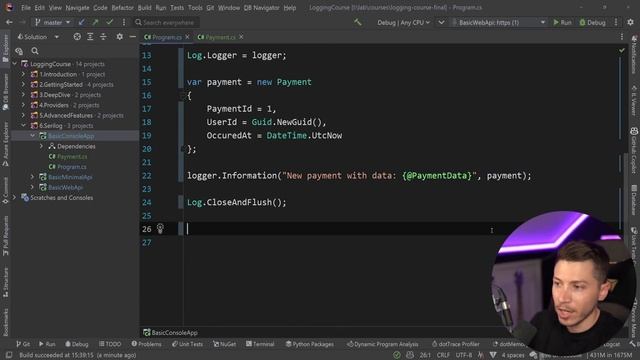Open Dynamic Program Analysis tool window
The height and width of the screenshot is (360, 640).
click(x=382, y=344)
